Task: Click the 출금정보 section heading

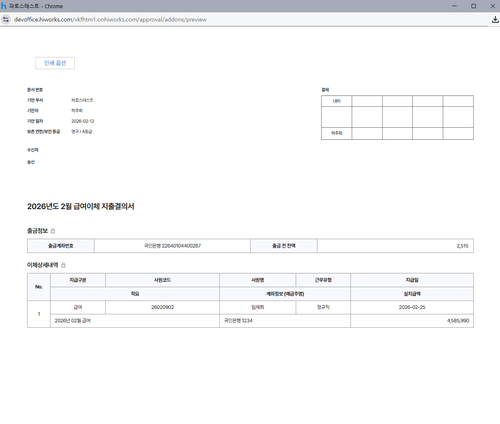Action: 37,231
